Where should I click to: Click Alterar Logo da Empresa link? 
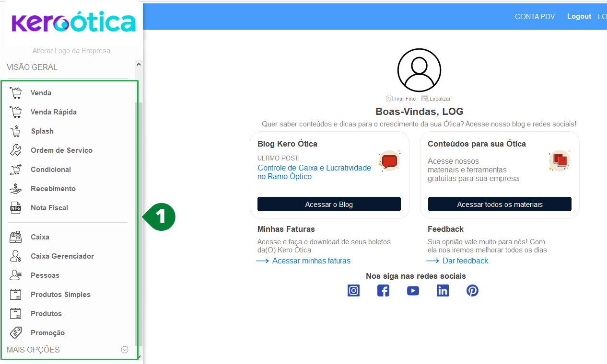[x=71, y=50]
